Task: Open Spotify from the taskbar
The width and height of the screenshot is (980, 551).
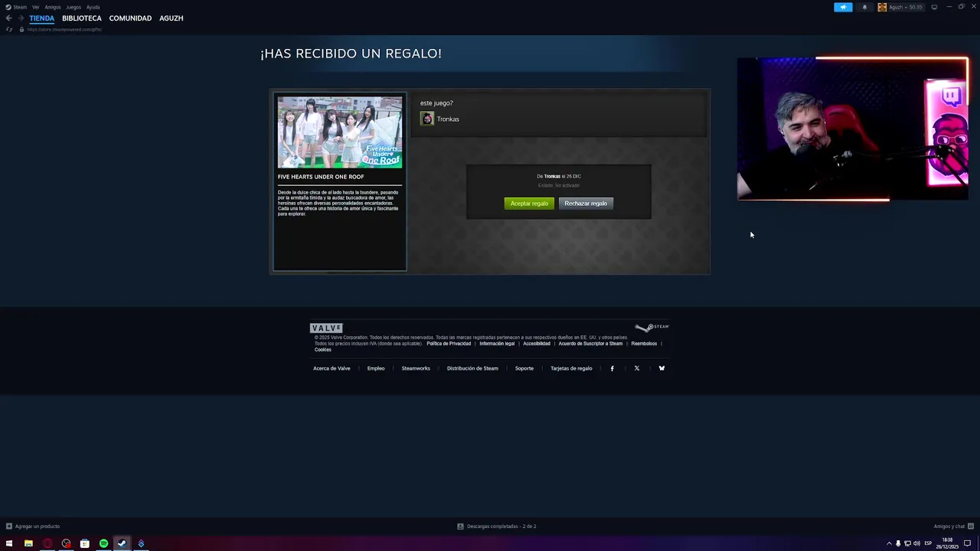Action: pos(103,543)
